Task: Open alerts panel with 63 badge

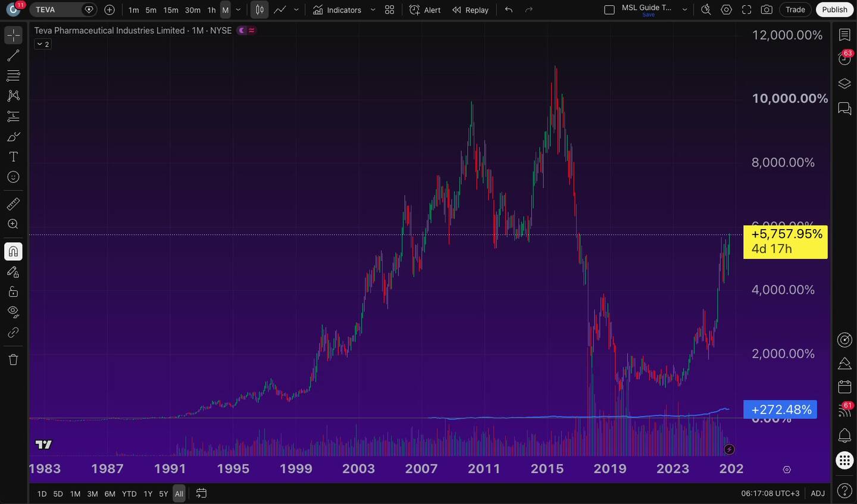Action: coord(845,58)
